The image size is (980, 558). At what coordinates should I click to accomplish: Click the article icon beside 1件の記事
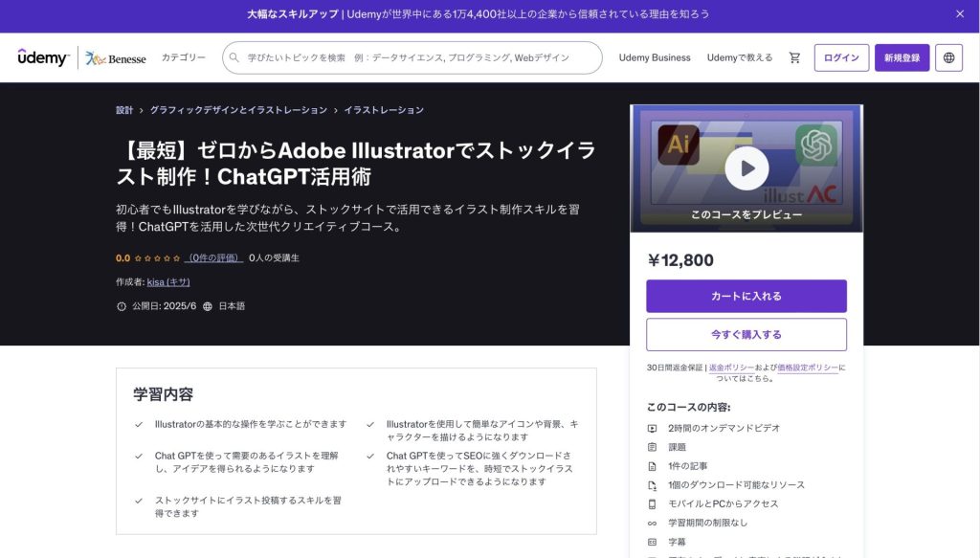pyautogui.click(x=652, y=466)
